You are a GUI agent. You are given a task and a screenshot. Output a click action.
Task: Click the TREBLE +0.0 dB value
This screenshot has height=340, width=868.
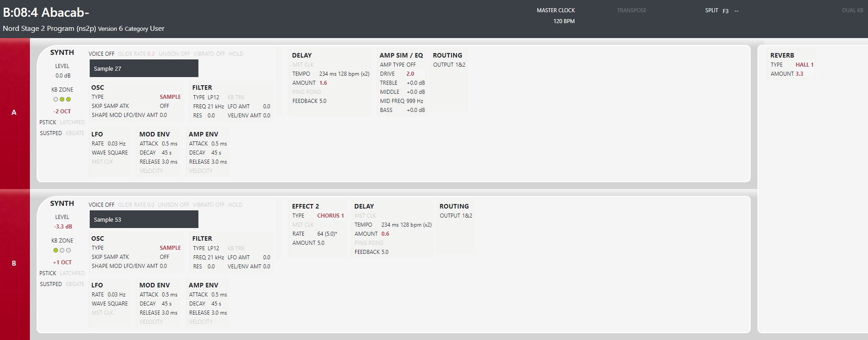(x=415, y=83)
